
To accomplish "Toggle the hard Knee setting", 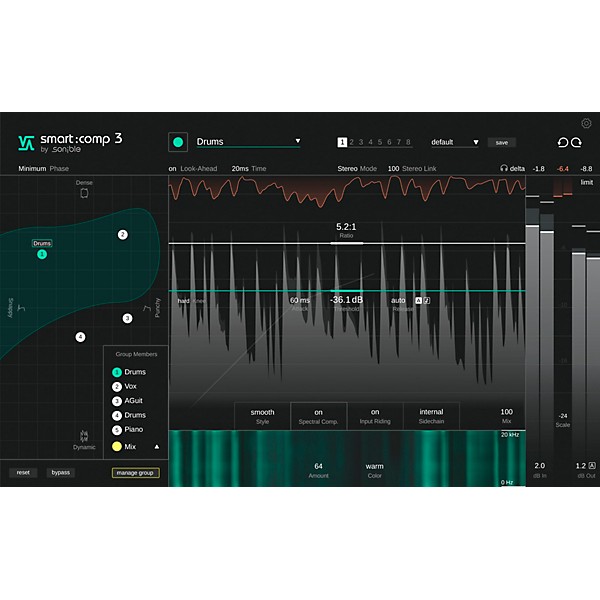I will 191,301.
